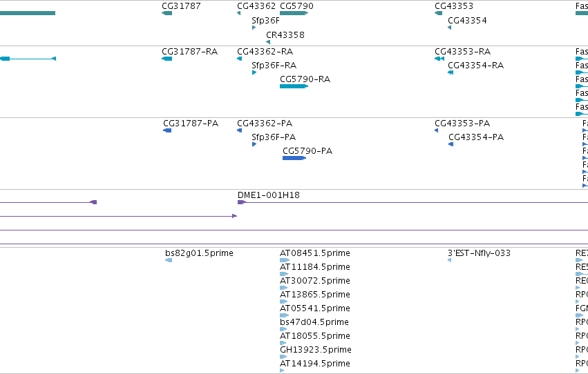Click the DME1-001H18 purple start block
This screenshot has height=374, width=588.
[x=242, y=202]
